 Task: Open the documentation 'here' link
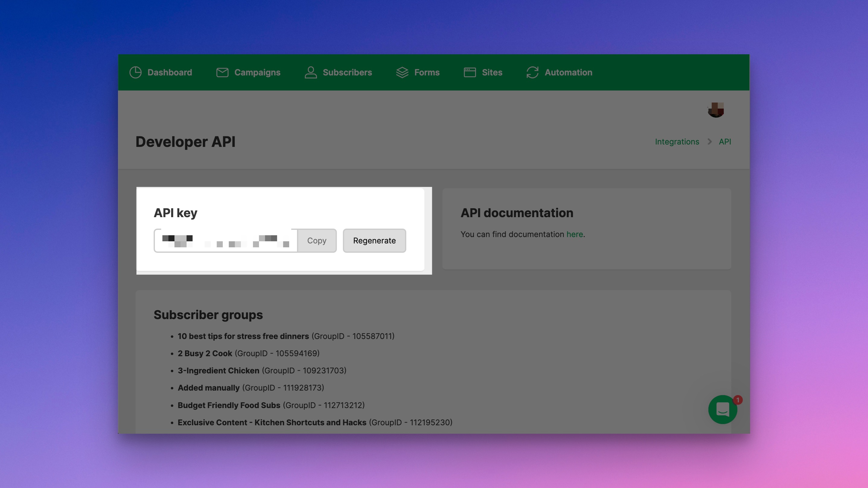pyautogui.click(x=574, y=234)
